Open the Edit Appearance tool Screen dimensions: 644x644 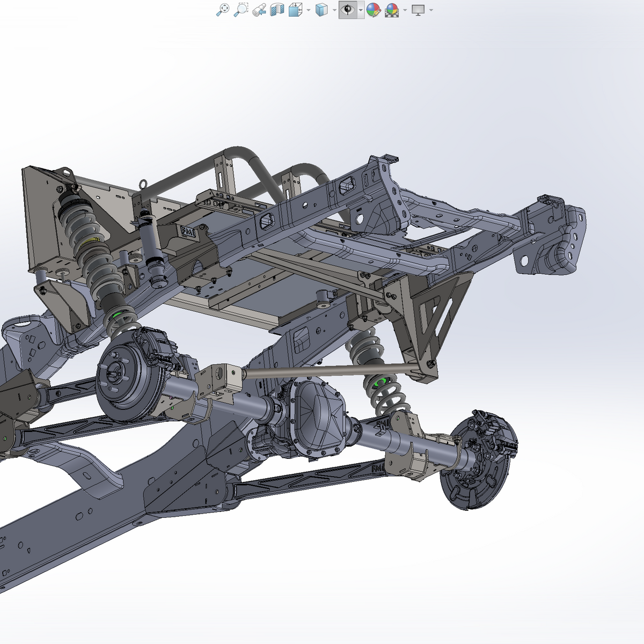point(374,10)
